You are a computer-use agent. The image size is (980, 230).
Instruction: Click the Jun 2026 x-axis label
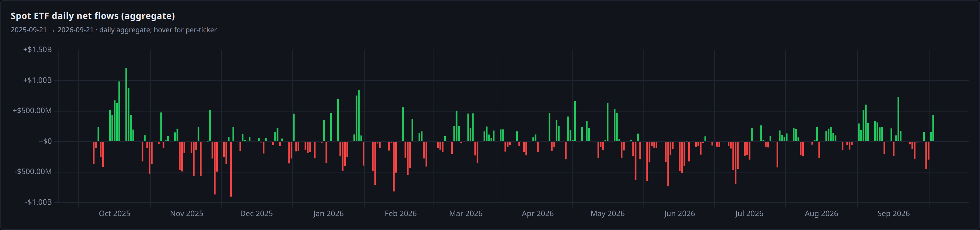679,213
